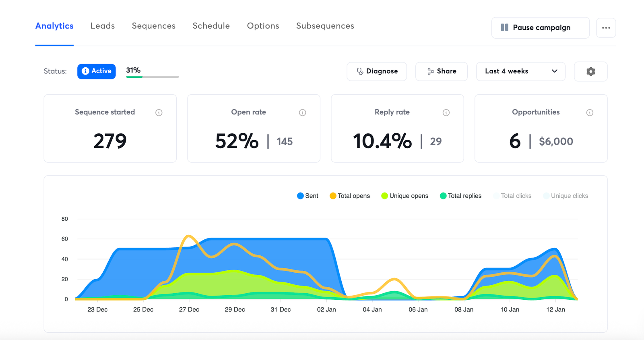Show Unique clicks series in chart
Viewport: 644px width, 340px height.
[x=565, y=196]
